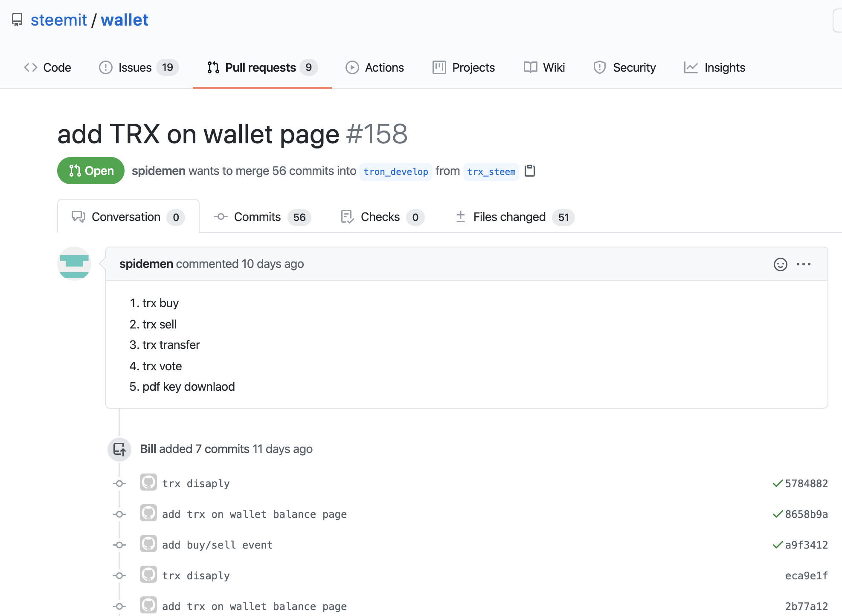Click green check status for commit a9f3412
This screenshot has width=842, height=616.
pyautogui.click(x=777, y=545)
